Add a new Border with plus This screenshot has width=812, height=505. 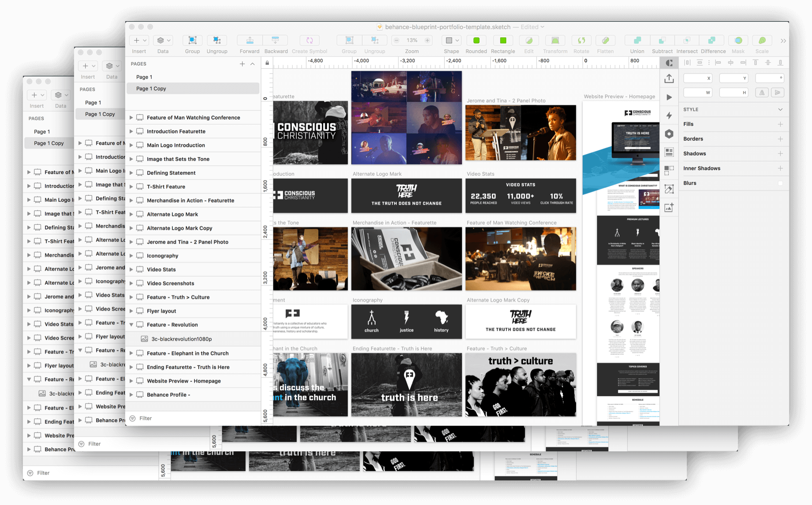(780, 139)
